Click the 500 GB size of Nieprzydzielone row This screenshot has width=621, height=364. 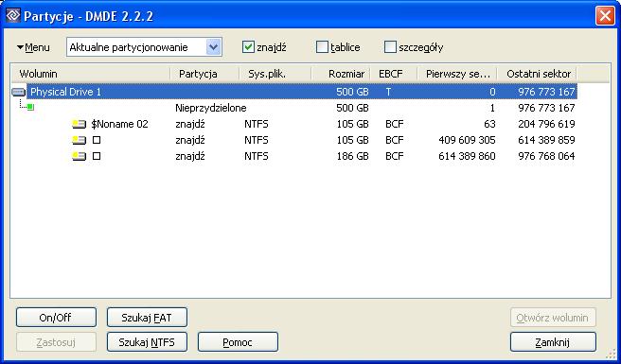[352, 108]
